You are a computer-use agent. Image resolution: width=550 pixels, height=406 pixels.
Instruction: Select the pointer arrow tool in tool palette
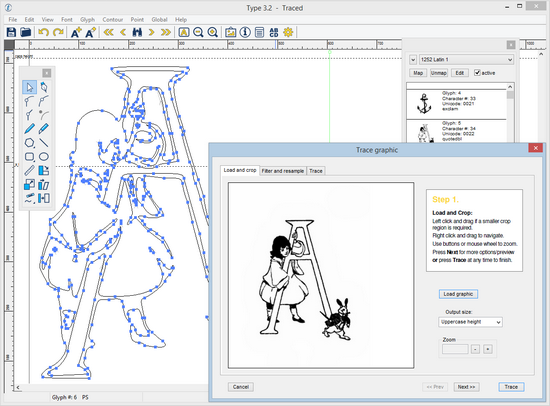coord(29,87)
